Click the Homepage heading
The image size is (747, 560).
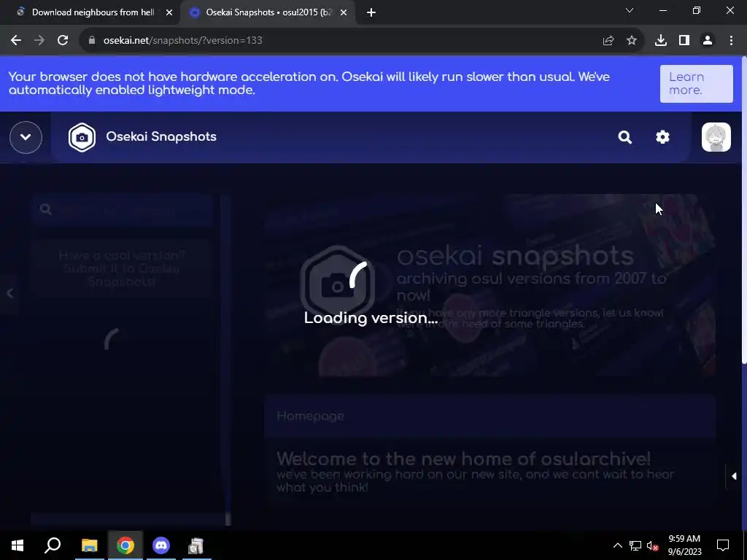pos(310,416)
